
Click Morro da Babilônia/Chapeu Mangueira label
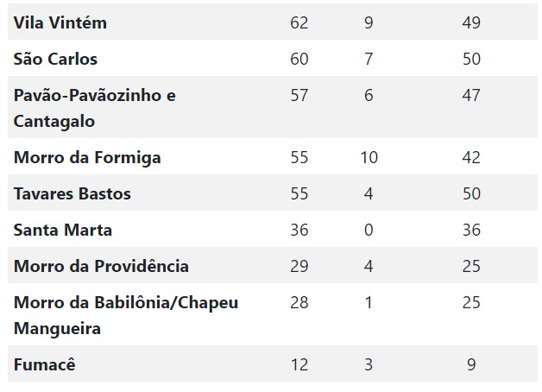[x=126, y=315]
